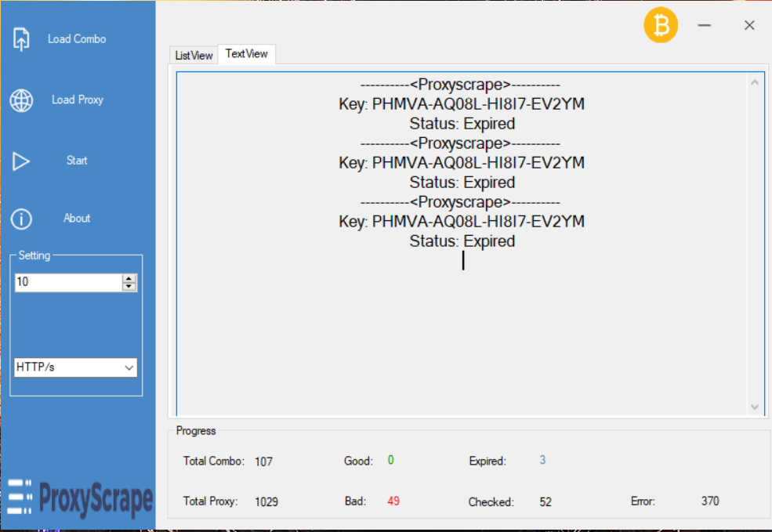The width and height of the screenshot is (772, 532).
Task: Click the Load Proxy globe icon
Action: [x=21, y=100]
